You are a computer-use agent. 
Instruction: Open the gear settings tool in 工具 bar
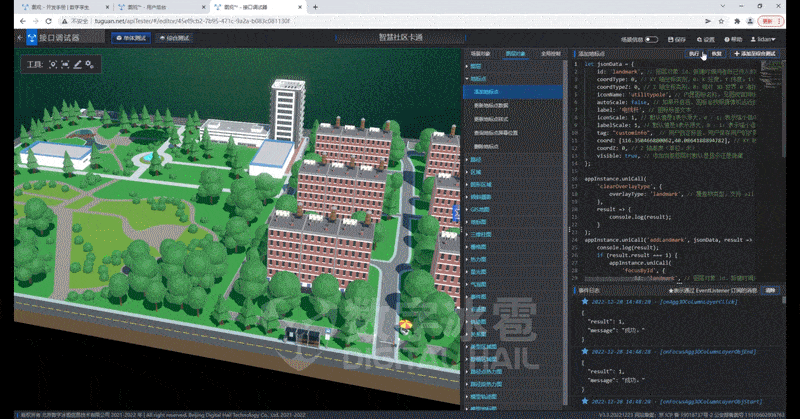coord(90,64)
